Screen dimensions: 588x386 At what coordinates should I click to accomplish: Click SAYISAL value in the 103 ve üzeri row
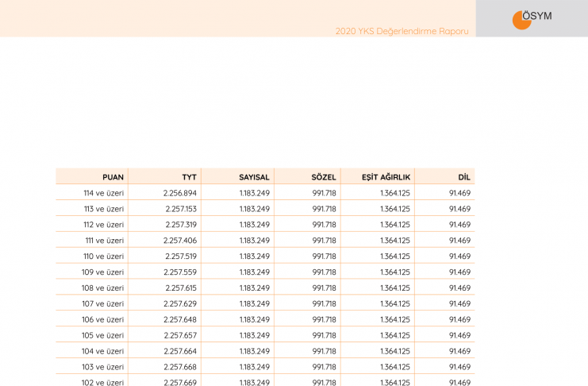254,367
